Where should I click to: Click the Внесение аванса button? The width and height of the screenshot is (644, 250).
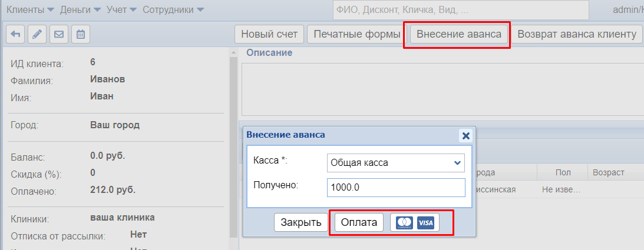pos(459,34)
